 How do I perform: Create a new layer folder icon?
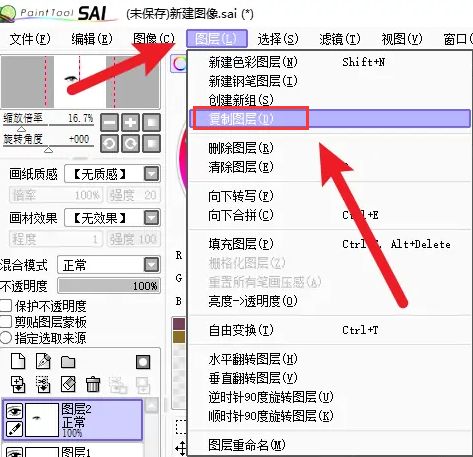click(x=68, y=362)
